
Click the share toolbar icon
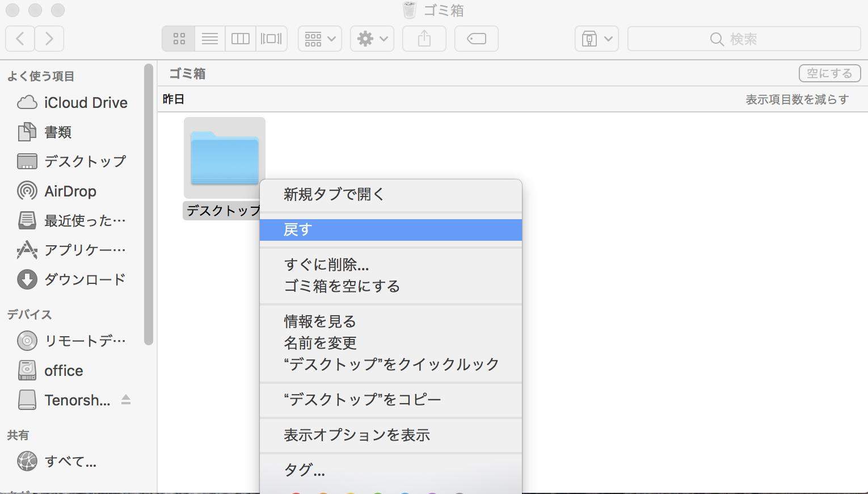tap(424, 39)
